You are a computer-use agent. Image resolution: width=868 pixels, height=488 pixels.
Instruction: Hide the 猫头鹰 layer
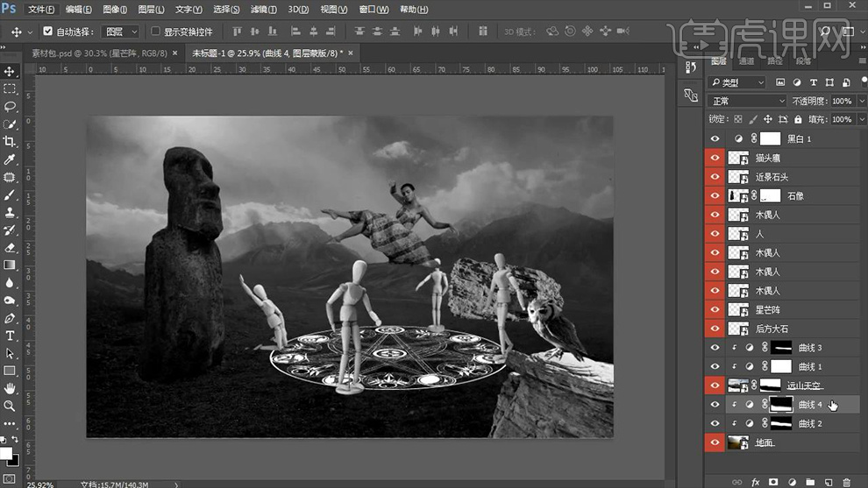(x=715, y=158)
